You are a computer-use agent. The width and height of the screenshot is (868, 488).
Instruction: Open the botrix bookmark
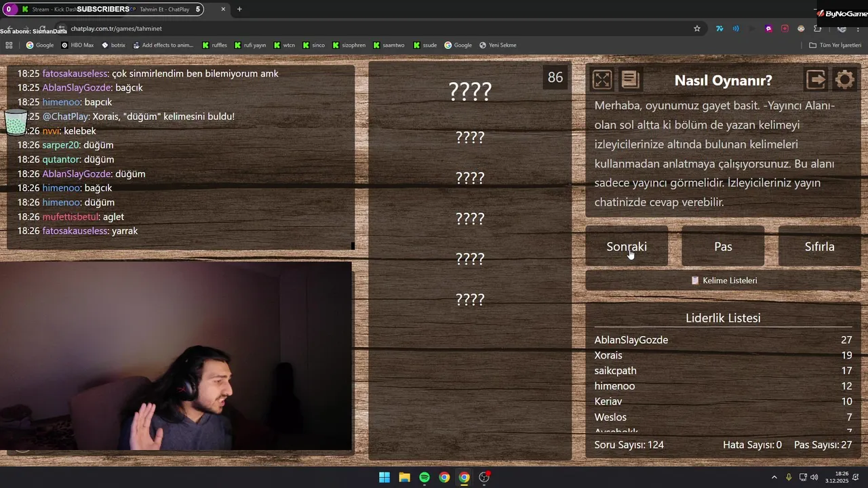click(x=113, y=45)
